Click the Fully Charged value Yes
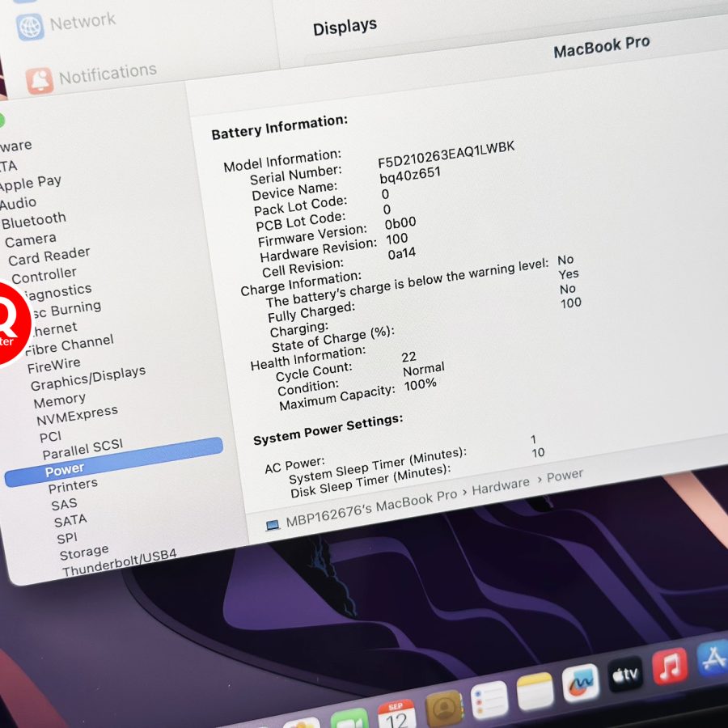 click(x=569, y=274)
